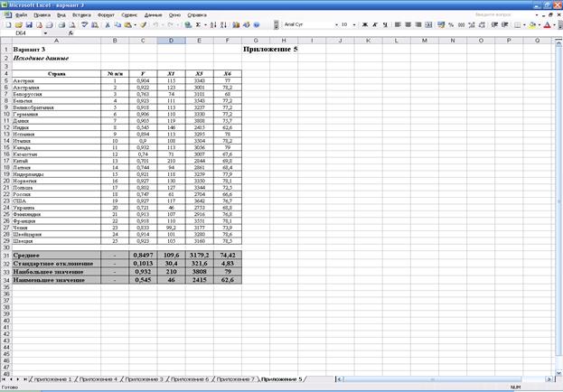Toggle Align Left in the formatting toolbar

[398, 24]
